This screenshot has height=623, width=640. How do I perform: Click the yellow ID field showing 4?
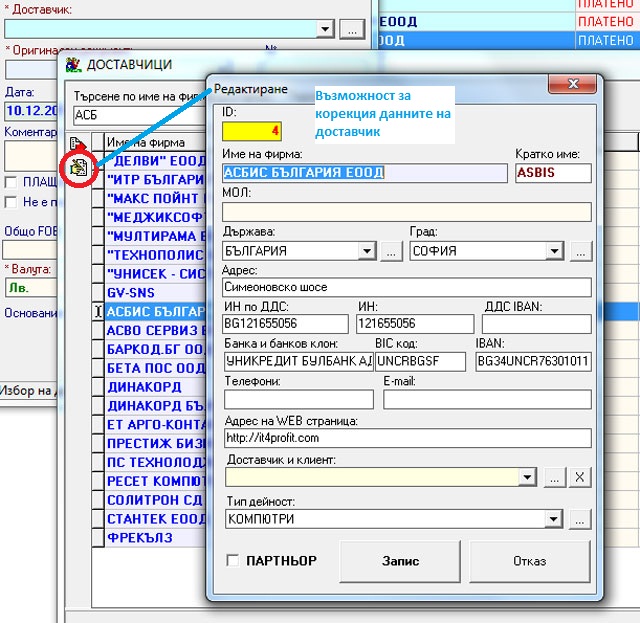point(251,131)
